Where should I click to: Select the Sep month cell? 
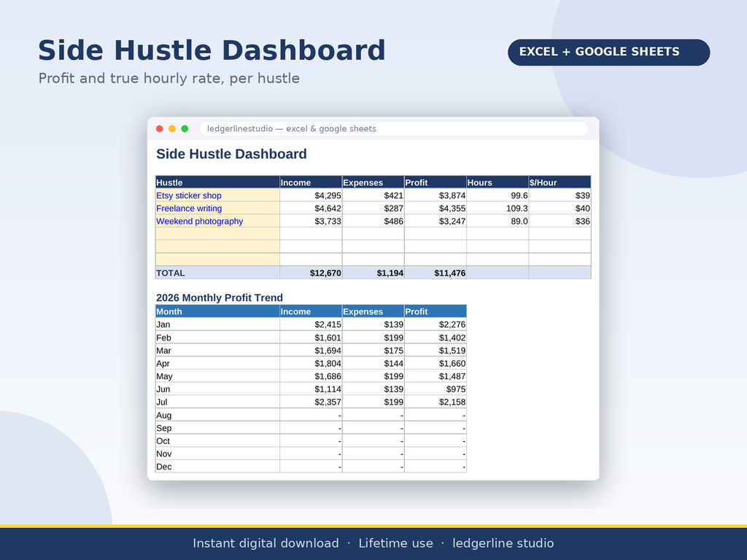click(x=217, y=428)
